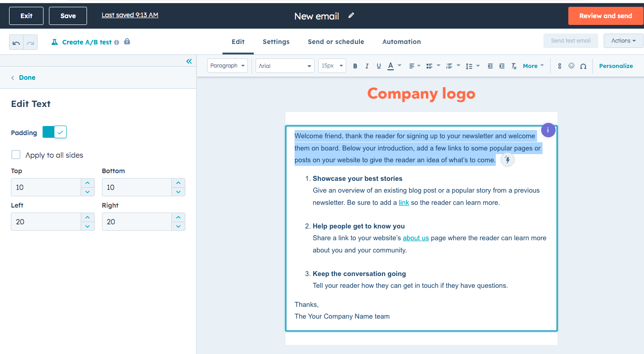Screen dimensions: 644x354
Task: Open the Arial font dropdown
Action: [x=285, y=66]
